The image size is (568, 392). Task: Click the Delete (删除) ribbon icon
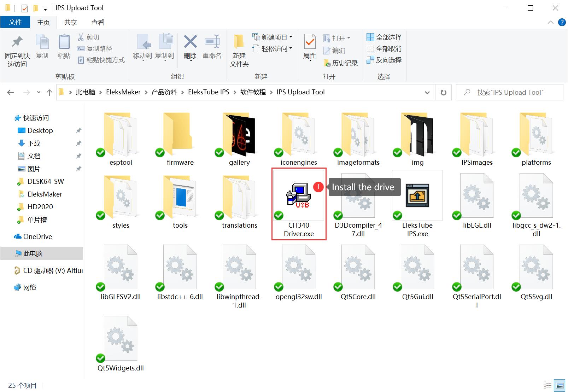pyautogui.click(x=190, y=43)
